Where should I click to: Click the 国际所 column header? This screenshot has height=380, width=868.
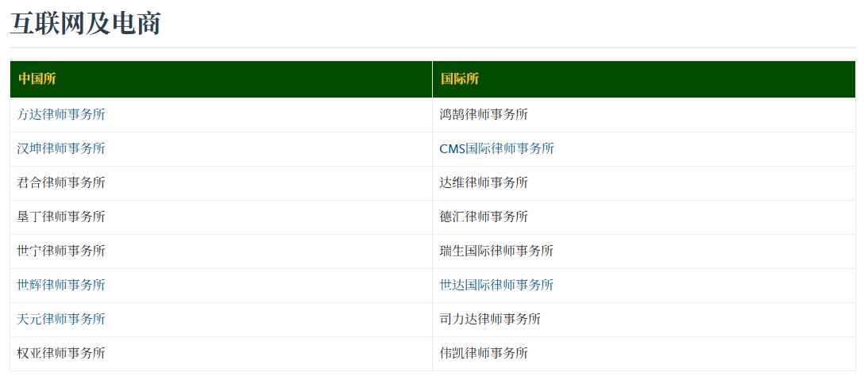[644, 79]
